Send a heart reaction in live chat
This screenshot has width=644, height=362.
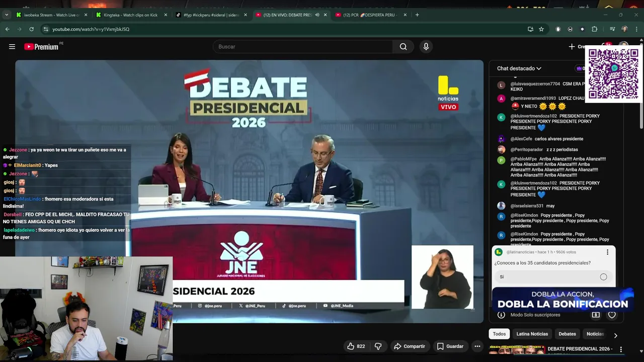(x=612, y=315)
